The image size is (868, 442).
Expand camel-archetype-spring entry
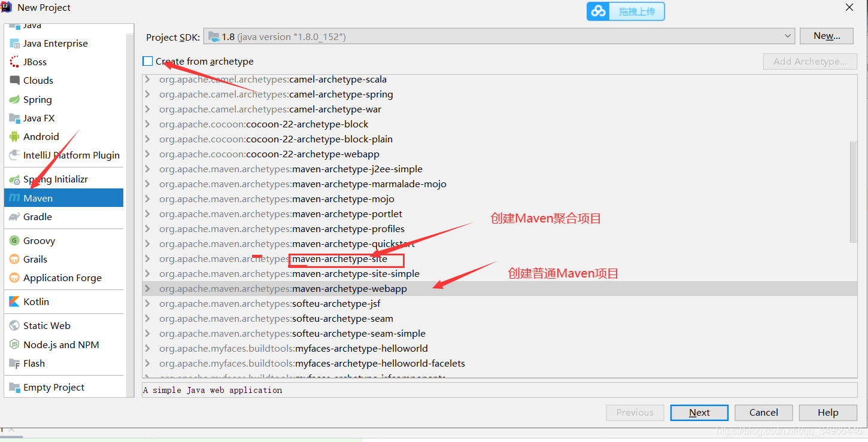[147, 94]
